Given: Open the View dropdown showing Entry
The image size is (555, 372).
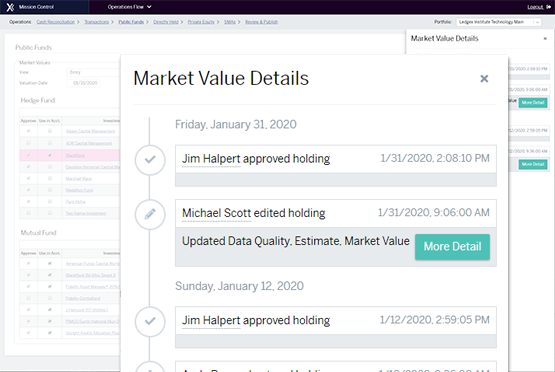Looking at the screenshot, I should [93, 72].
